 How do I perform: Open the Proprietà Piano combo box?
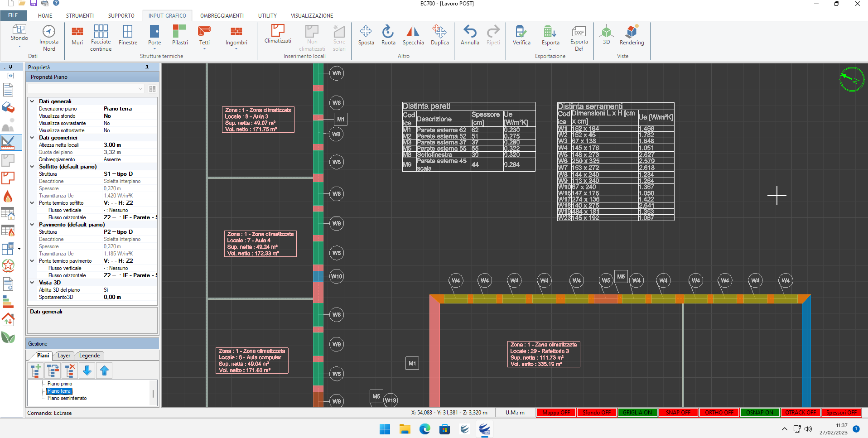click(x=86, y=89)
